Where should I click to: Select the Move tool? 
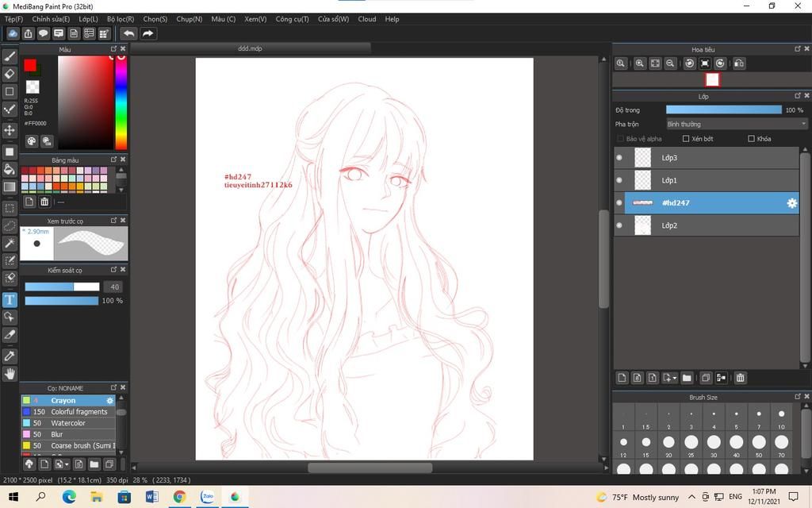click(10, 130)
